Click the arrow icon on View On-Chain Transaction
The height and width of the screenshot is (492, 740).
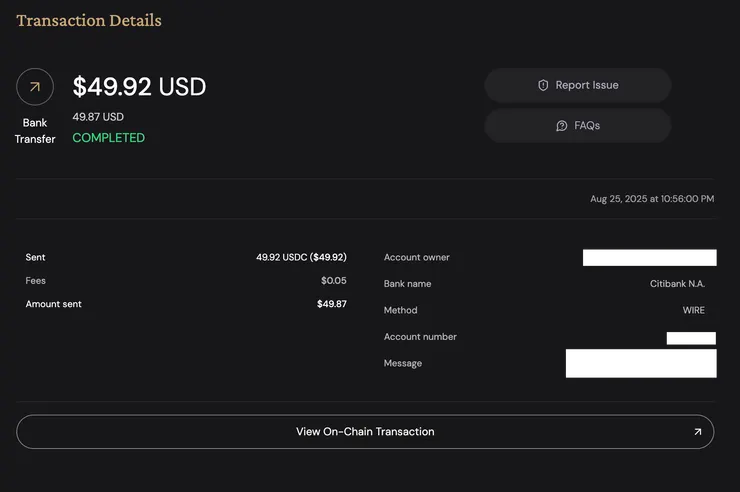pos(697,432)
